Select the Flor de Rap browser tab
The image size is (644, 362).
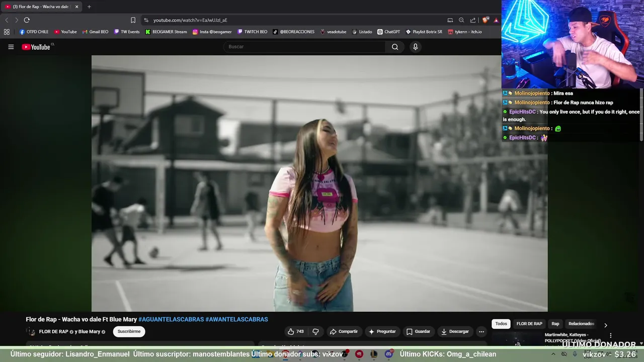40,7
